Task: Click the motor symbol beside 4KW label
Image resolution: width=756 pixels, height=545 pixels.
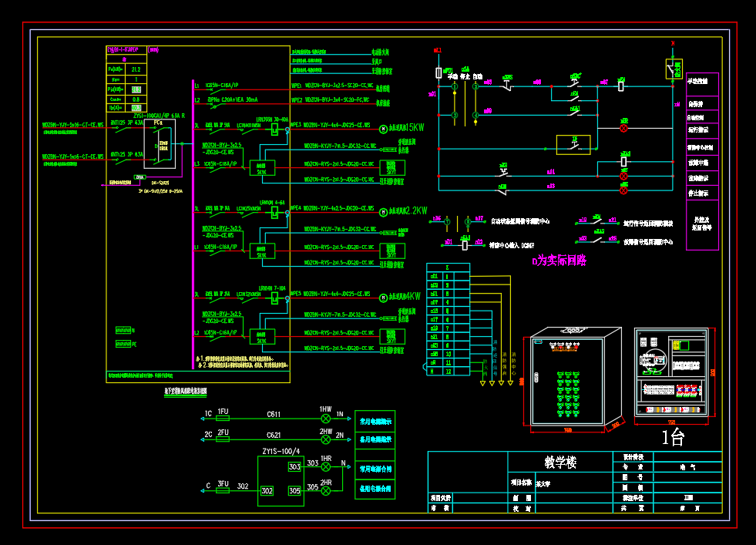Action: click(383, 298)
